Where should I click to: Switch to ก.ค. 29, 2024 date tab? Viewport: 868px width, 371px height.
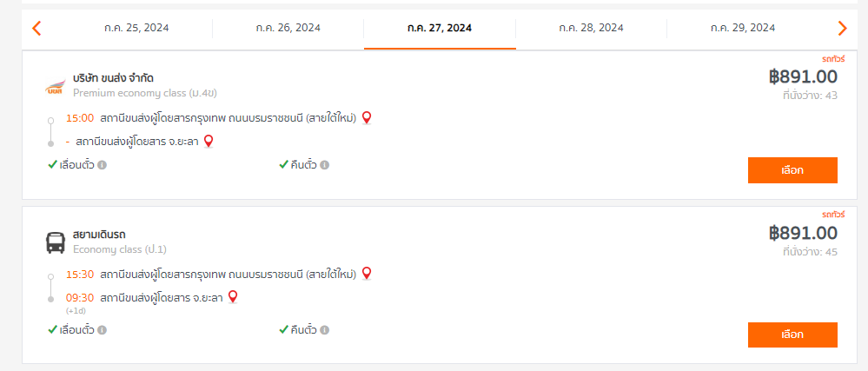coord(743,28)
